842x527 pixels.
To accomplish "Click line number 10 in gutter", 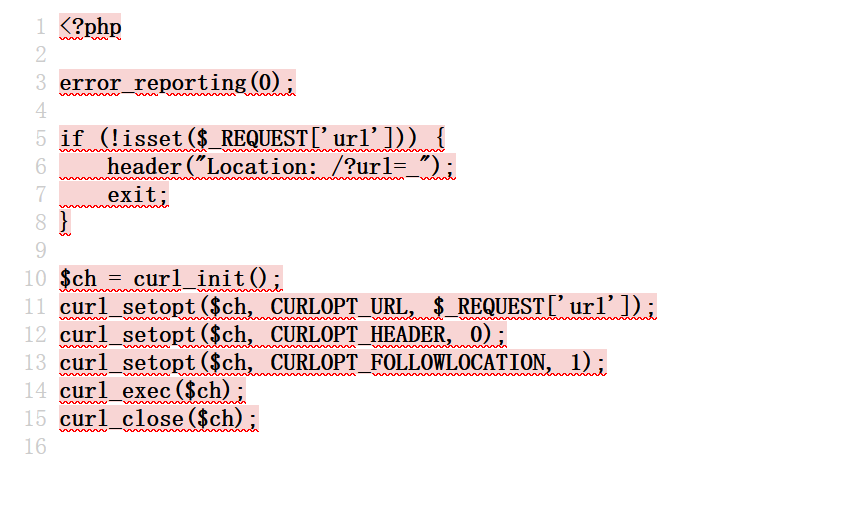I will (35, 278).
